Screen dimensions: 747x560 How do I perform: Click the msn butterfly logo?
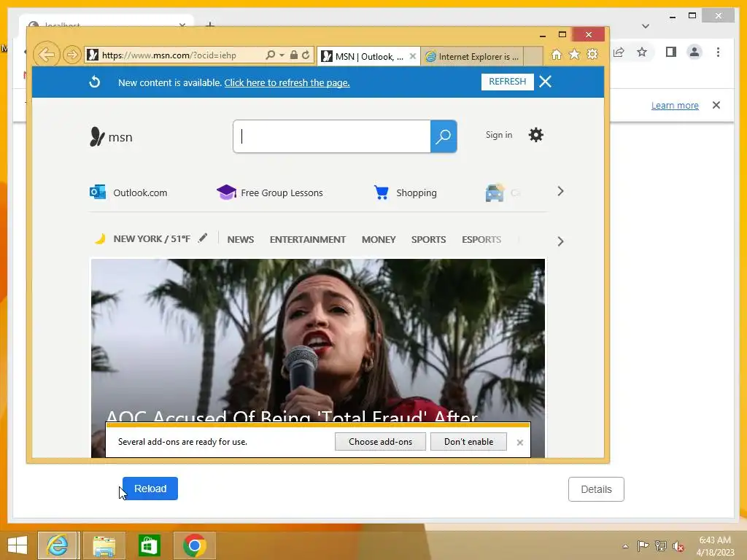tap(111, 136)
